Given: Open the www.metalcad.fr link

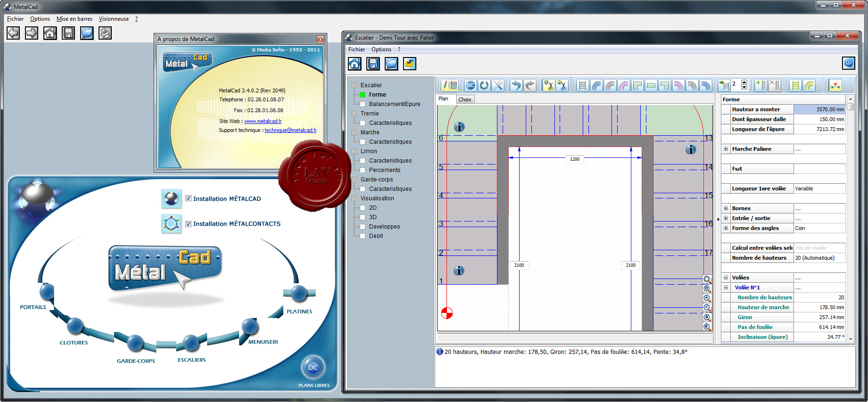Looking at the screenshot, I should [263, 121].
